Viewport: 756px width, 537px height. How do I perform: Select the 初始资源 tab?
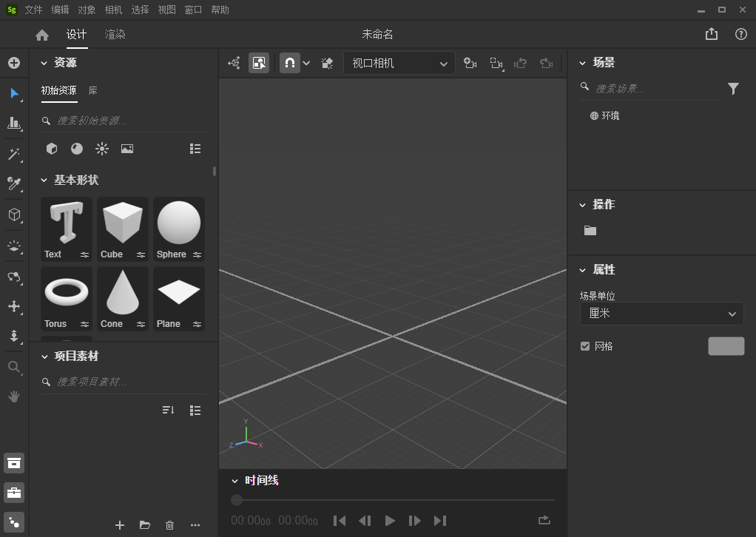coord(59,91)
